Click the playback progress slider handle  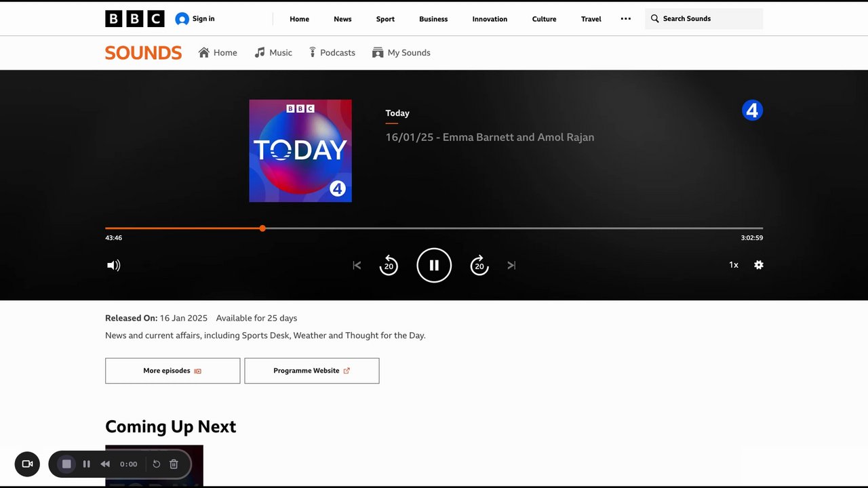click(x=262, y=228)
